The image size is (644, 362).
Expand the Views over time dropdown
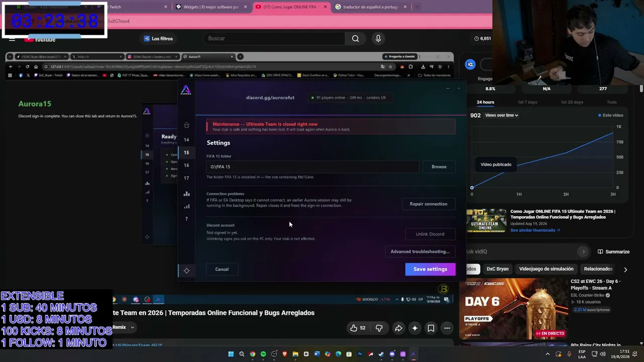[x=502, y=116]
